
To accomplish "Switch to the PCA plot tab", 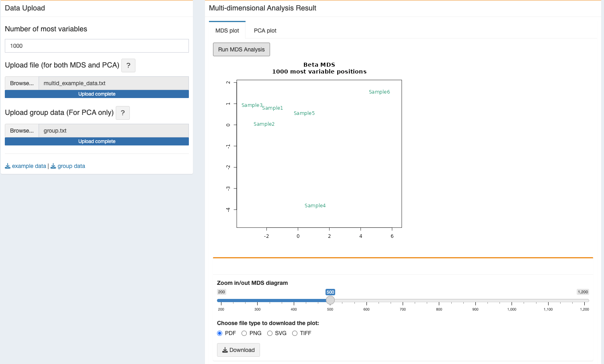I will (x=265, y=31).
